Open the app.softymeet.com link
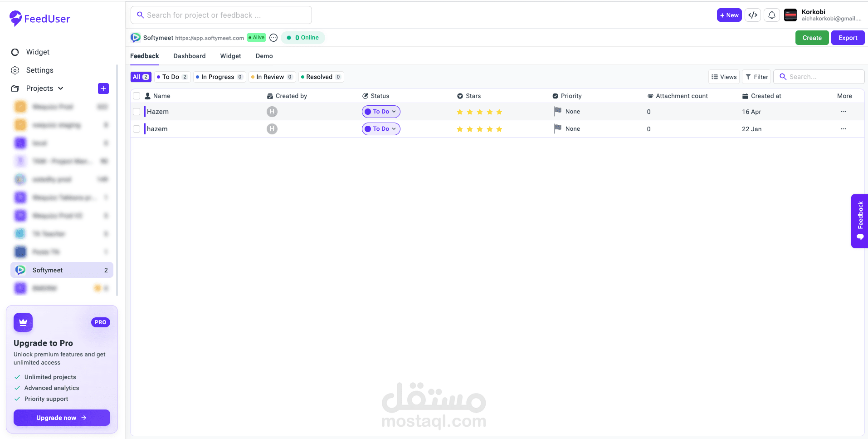 (x=210, y=38)
